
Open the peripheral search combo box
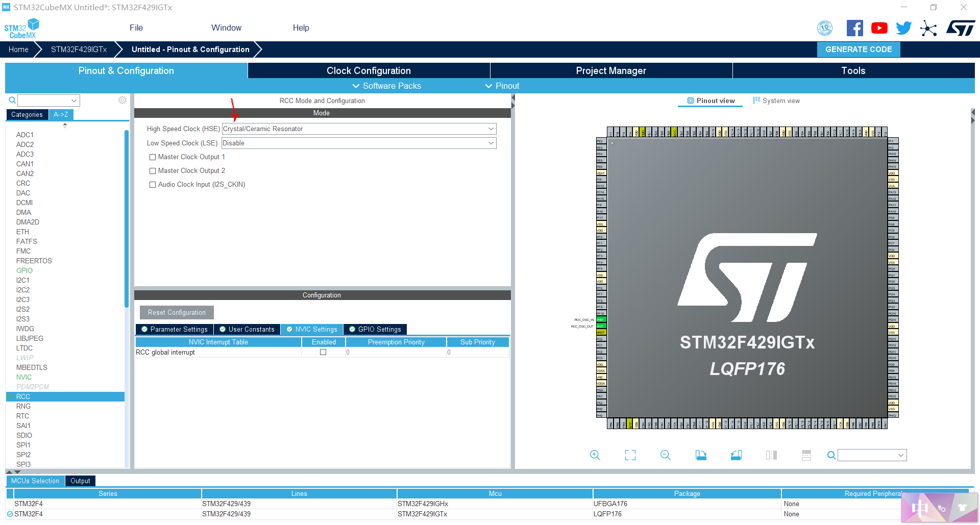(x=49, y=101)
